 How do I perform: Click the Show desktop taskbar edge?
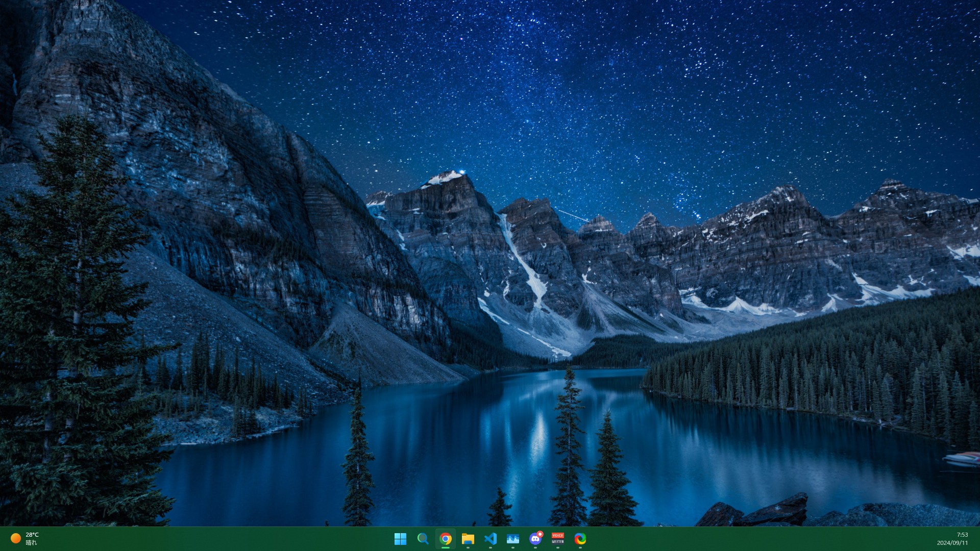click(x=978, y=539)
